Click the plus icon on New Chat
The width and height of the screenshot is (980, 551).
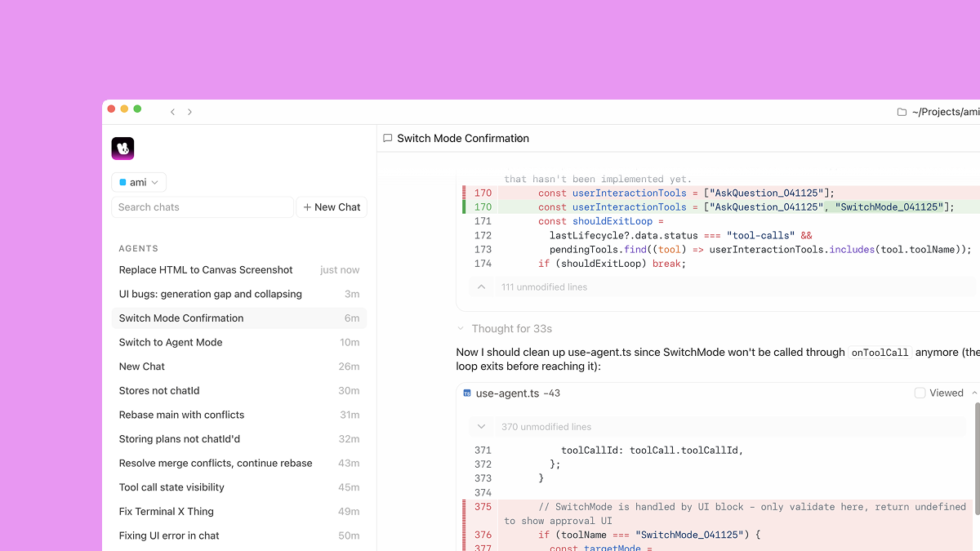307,207
